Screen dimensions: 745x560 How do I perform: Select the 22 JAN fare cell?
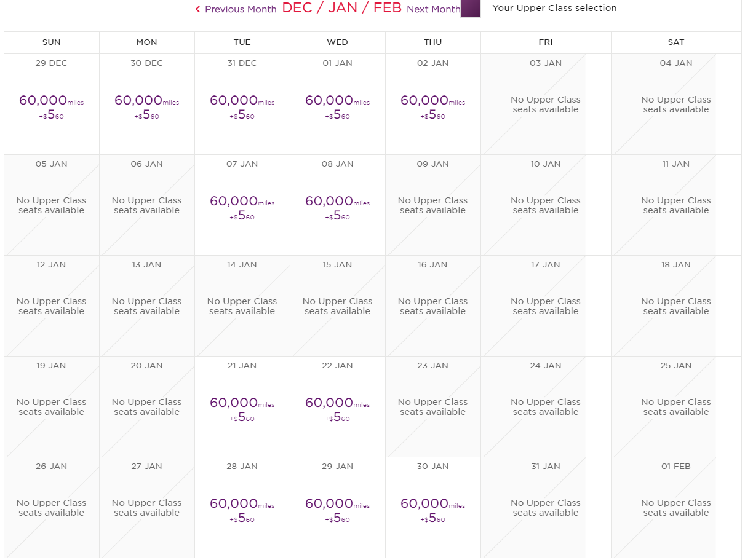[337, 407]
